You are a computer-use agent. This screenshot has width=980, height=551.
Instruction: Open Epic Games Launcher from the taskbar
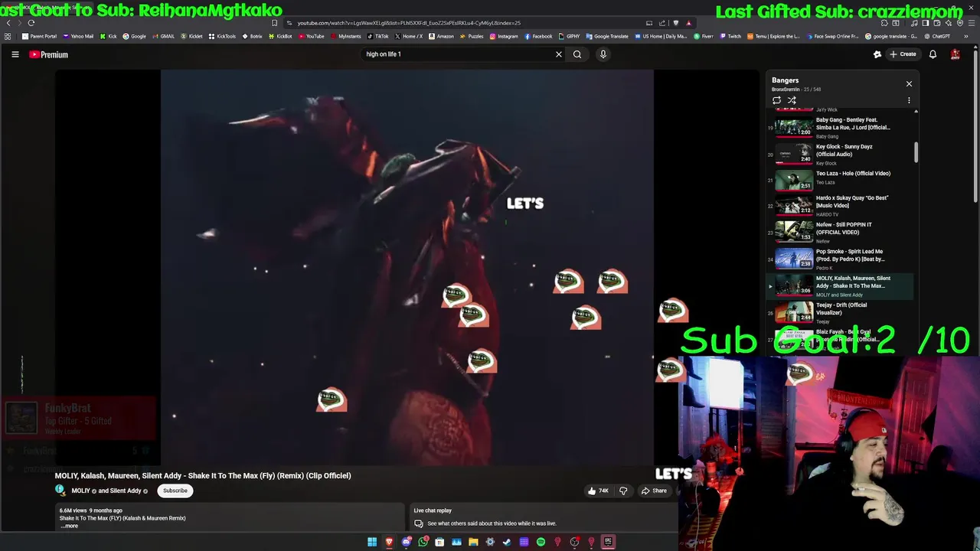pos(608,542)
